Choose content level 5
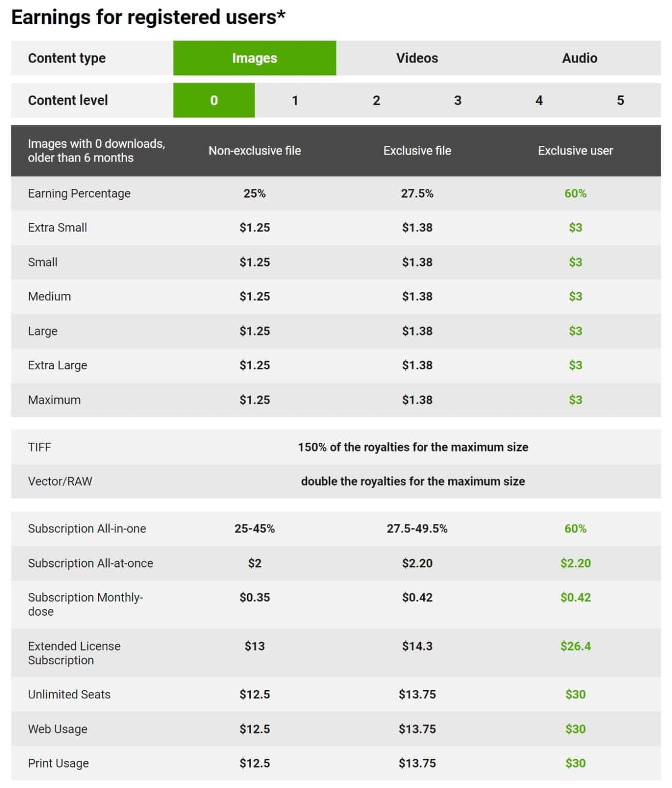Viewport: 672px width, 788px height. click(620, 100)
